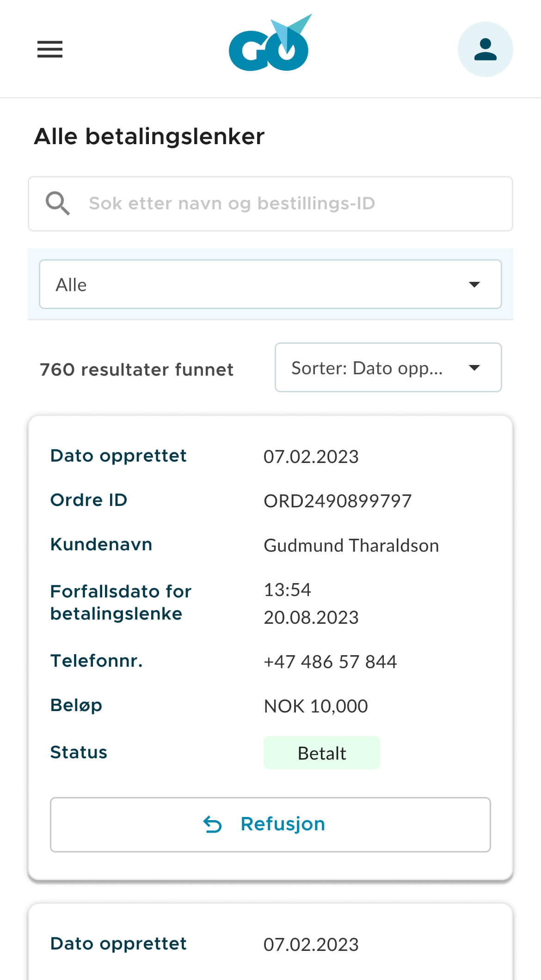Click phone number +47 486 57 844
The image size is (541, 980).
tap(330, 662)
